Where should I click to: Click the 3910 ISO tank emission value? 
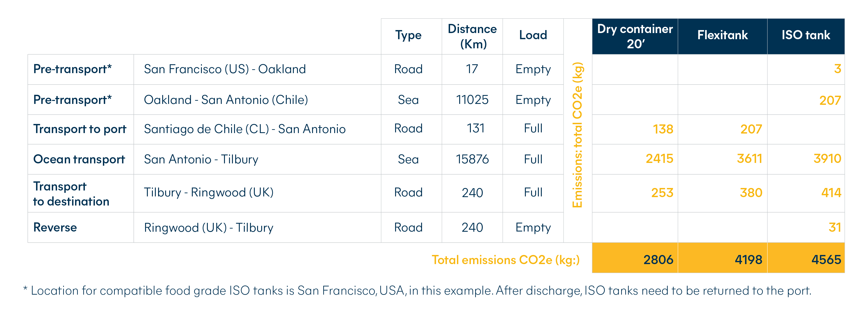[x=827, y=159]
